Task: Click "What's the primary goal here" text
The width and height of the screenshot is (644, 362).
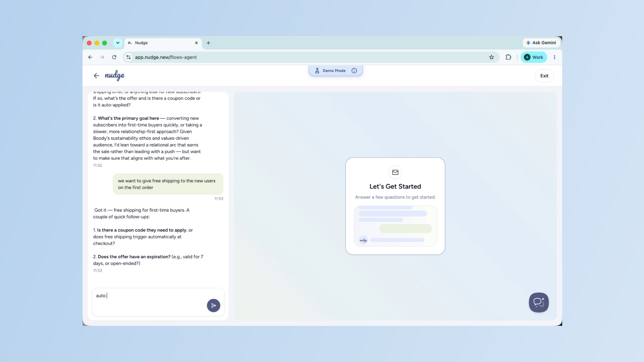Action: coord(128,118)
